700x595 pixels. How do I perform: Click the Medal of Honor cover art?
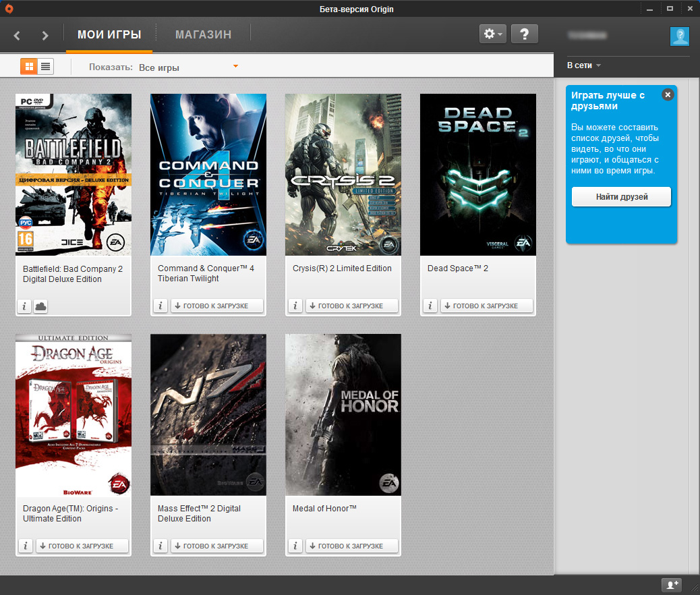click(x=343, y=415)
